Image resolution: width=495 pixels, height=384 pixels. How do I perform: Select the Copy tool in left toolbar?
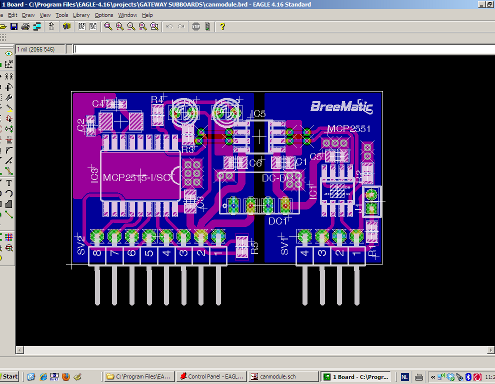[x=9, y=76]
